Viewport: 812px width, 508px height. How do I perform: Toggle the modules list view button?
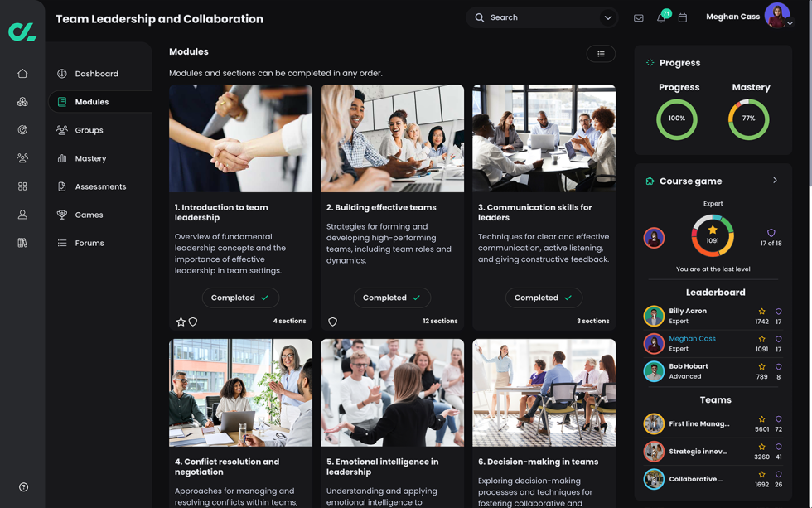tap(601, 54)
